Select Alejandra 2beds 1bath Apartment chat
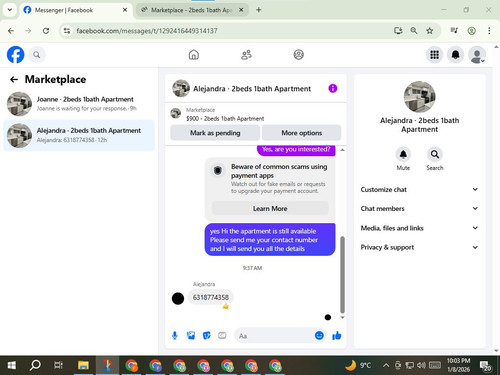Image resolution: width=500 pixels, height=375 pixels. pyautogui.click(x=79, y=135)
